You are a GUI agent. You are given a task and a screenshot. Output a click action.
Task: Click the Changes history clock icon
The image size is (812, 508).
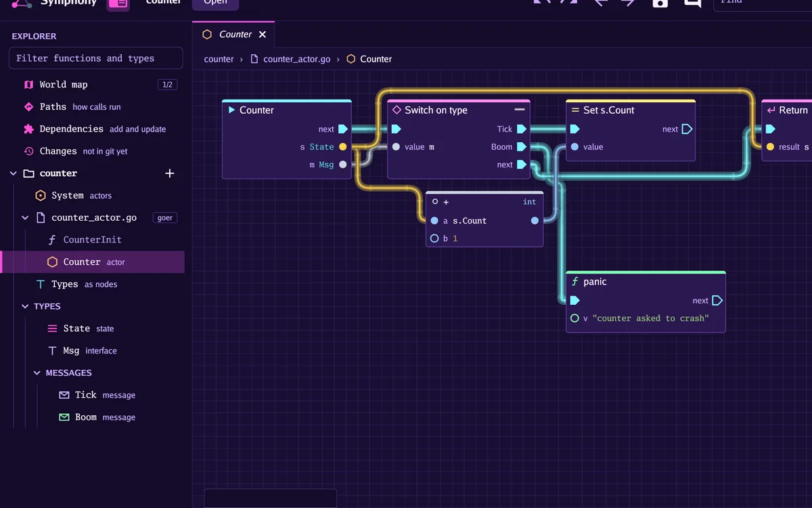28,151
